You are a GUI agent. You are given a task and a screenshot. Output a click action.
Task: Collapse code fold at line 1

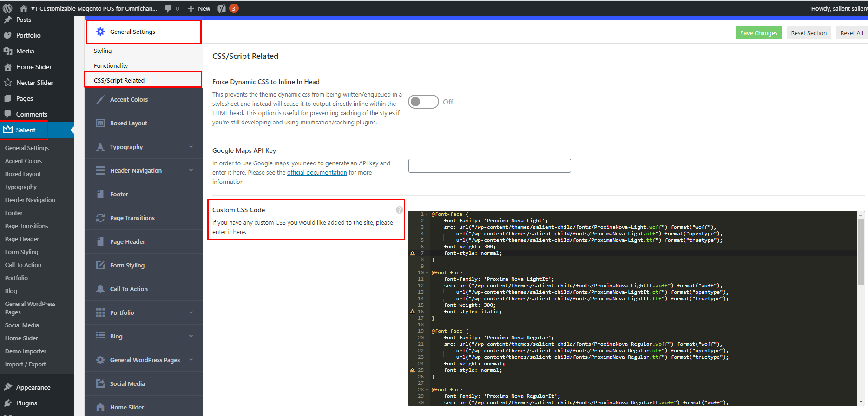click(x=427, y=214)
